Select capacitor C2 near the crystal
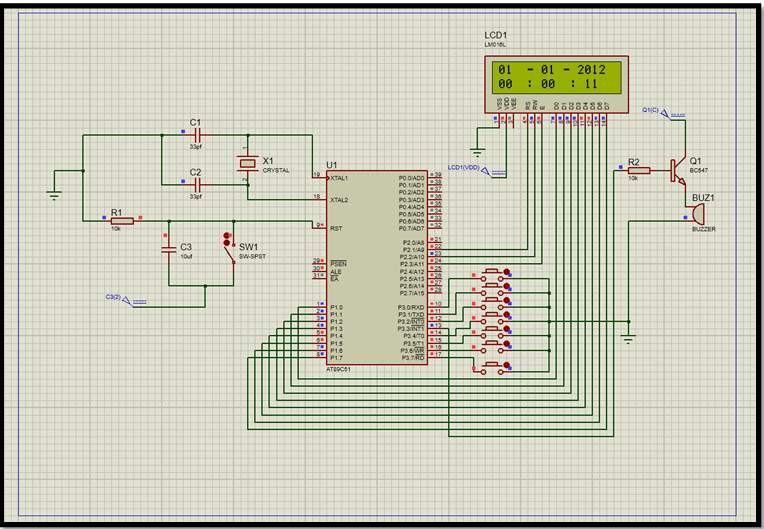The height and width of the screenshot is (529, 764). pos(197,185)
